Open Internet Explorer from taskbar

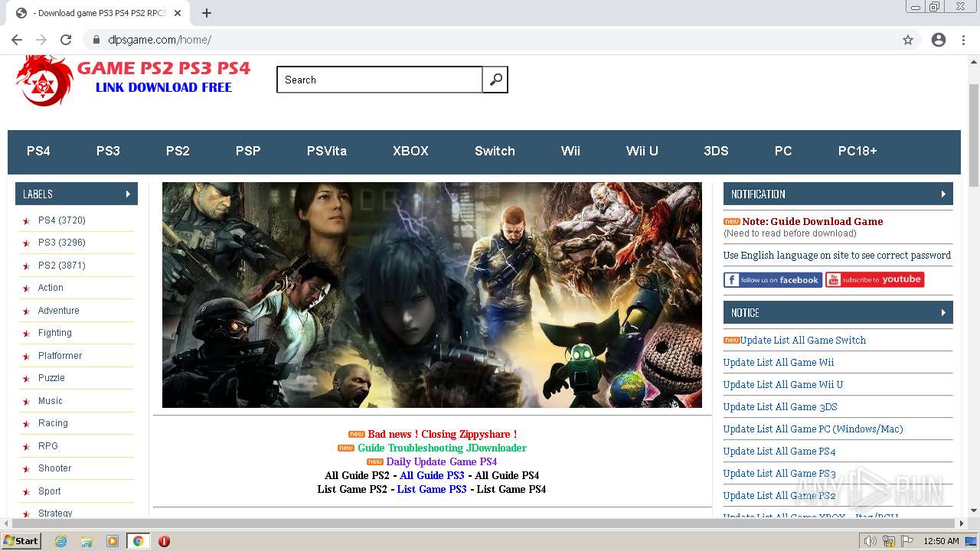[60, 541]
